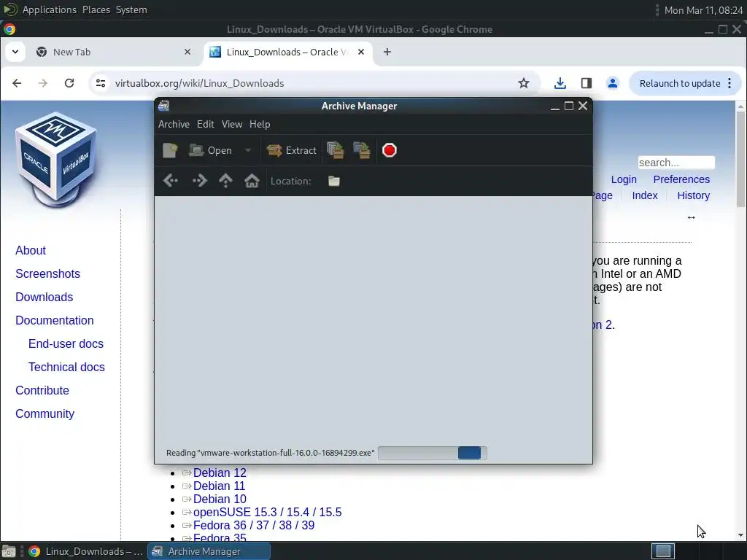Open the Debian 12 download link
Screen dimensions: 747x560
220,472
